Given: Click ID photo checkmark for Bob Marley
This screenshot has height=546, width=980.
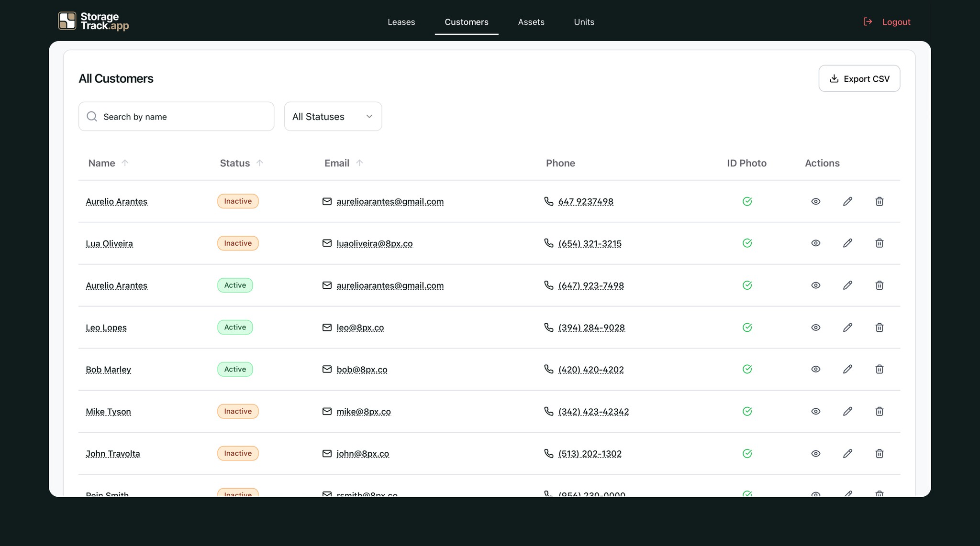Looking at the screenshot, I should click(747, 369).
